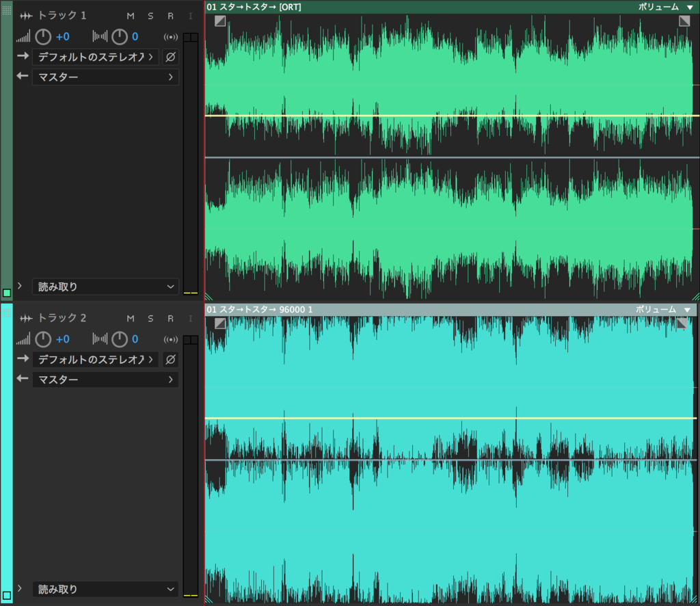Toggle input monitor I on Track 2
This screenshot has height=606, width=700.
(191, 319)
